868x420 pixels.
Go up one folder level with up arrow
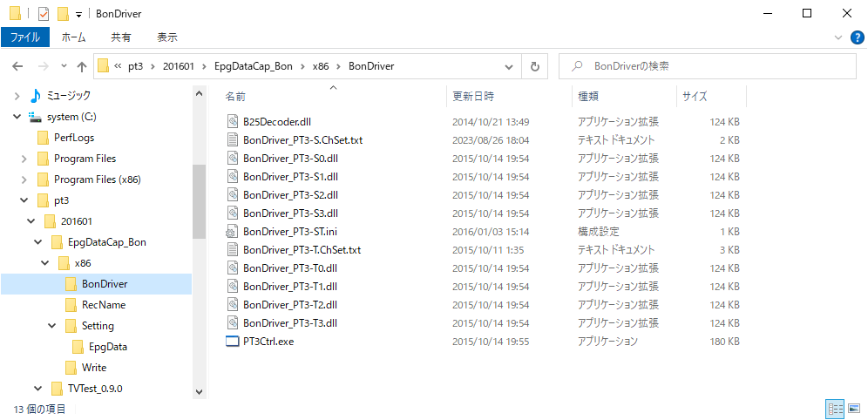tap(82, 67)
